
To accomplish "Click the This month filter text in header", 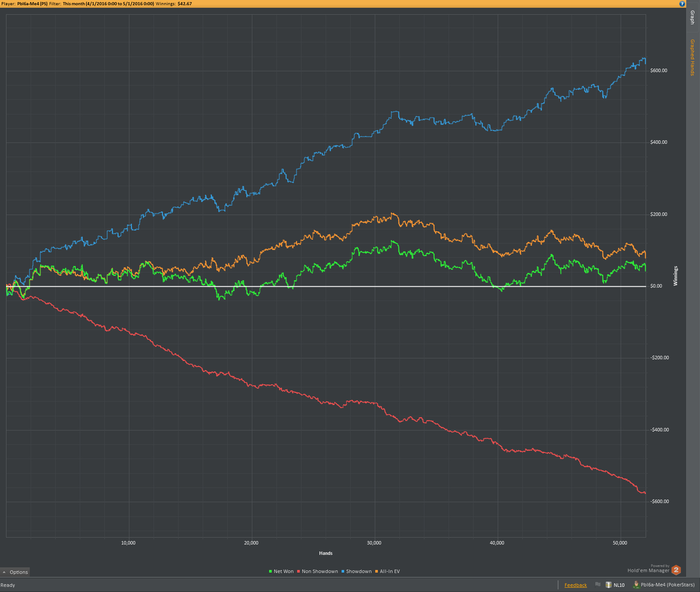I will click(108, 4).
